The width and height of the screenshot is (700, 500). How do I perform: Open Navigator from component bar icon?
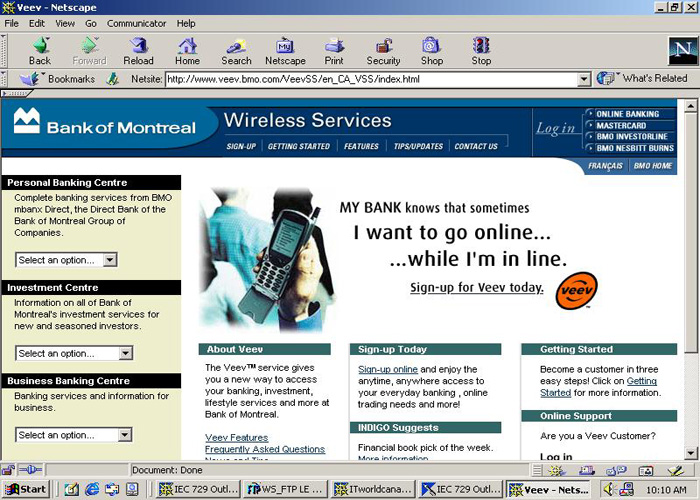click(556, 471)
